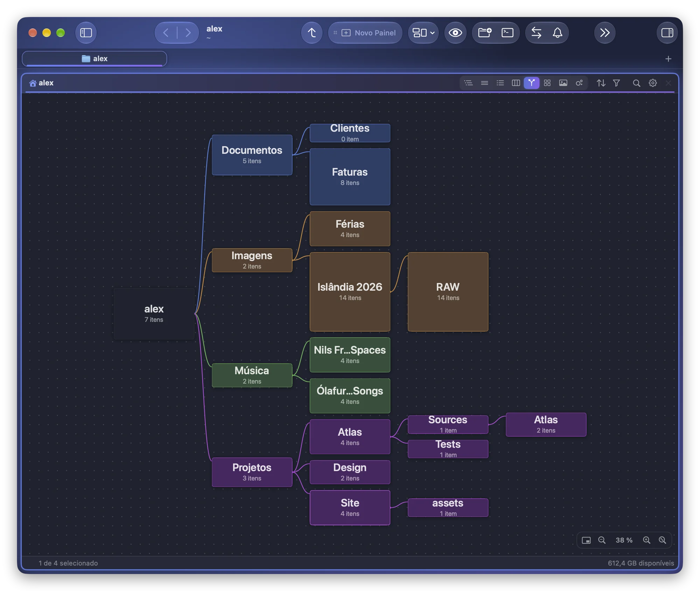Toggle the preview eye icon
The image size is (700, 591).
point(455,33)
